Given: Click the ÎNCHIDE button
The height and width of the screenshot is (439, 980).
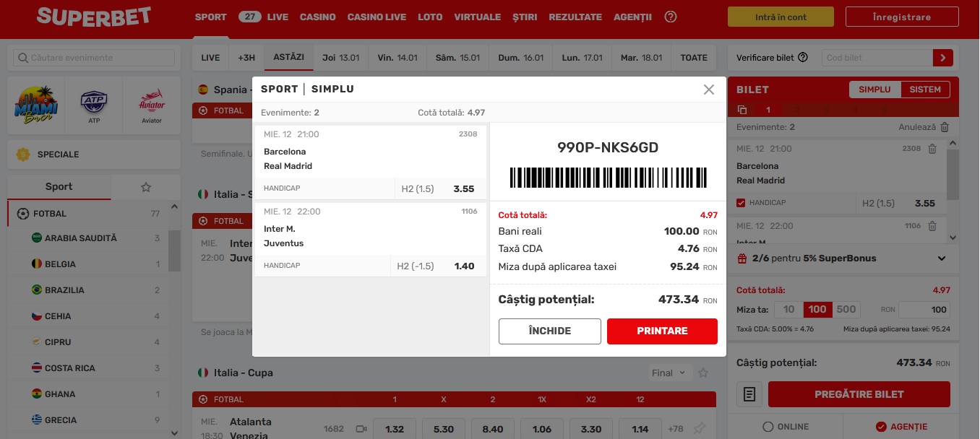Looking at the screenshot, I should click(550, 331).
